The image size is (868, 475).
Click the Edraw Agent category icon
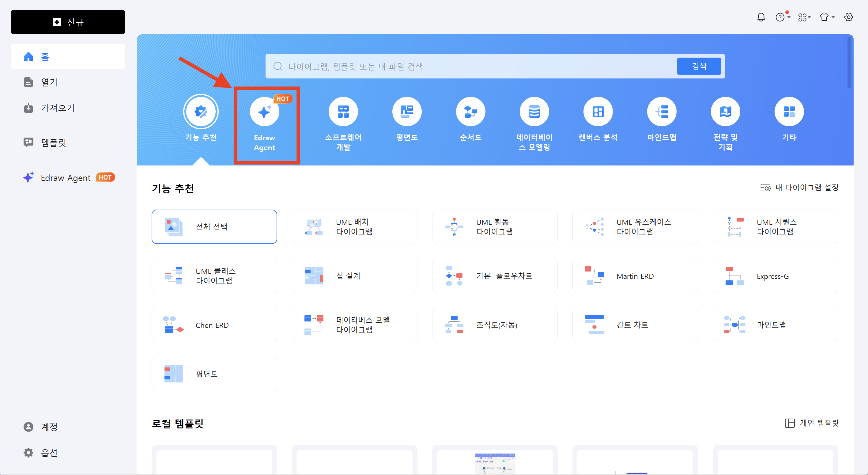[264, 112]
